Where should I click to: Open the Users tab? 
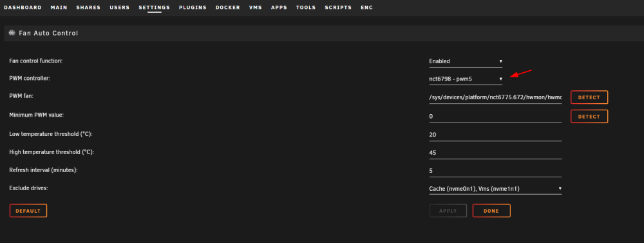[x=120, y=7]
